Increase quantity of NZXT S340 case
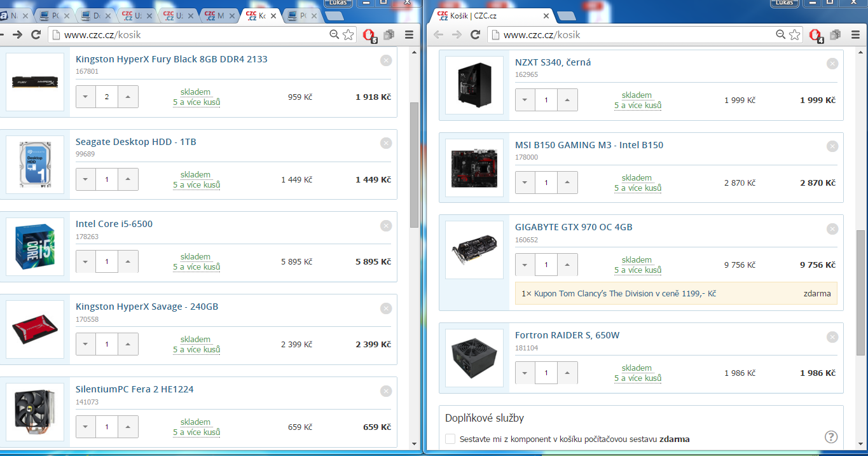The image size is (868, 456). point(567,100)
